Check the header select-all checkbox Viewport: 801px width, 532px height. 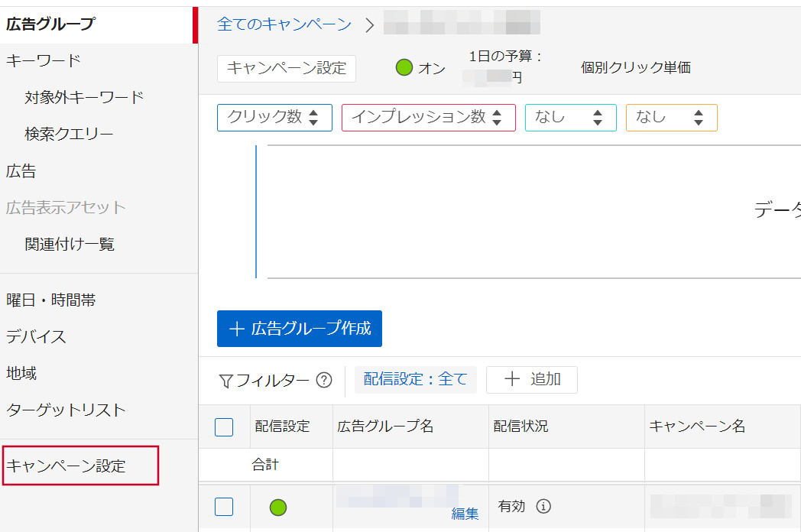point(224,427)
